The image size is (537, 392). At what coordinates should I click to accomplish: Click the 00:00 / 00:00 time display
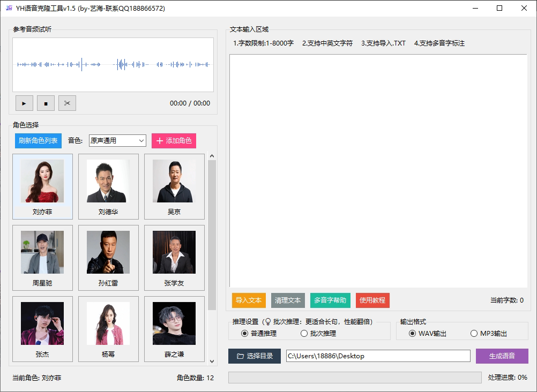tap(190, 103)
